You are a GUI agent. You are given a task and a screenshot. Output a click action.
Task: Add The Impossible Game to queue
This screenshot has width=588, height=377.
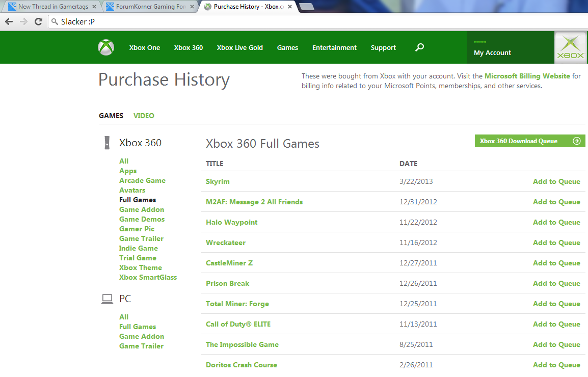coord(556,344)
